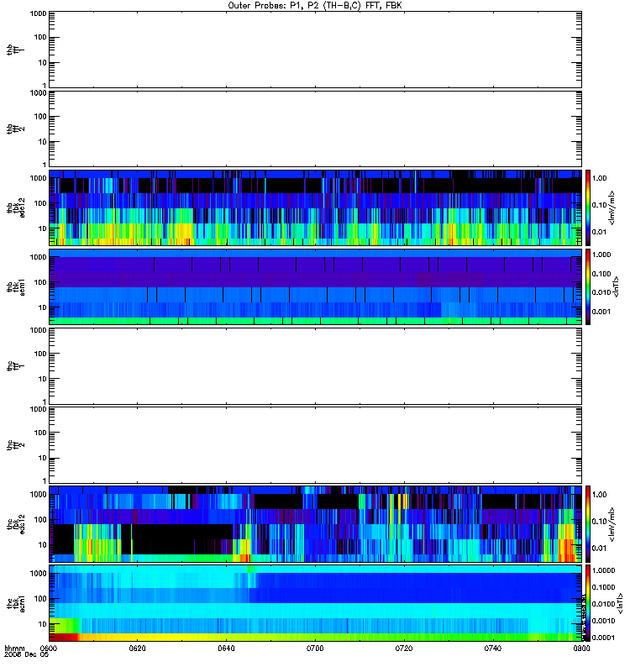Click '0.10' on thb edc12 color scale
Image resolution: width=630 pixels, height=672 pixels.
pos(599,205)
